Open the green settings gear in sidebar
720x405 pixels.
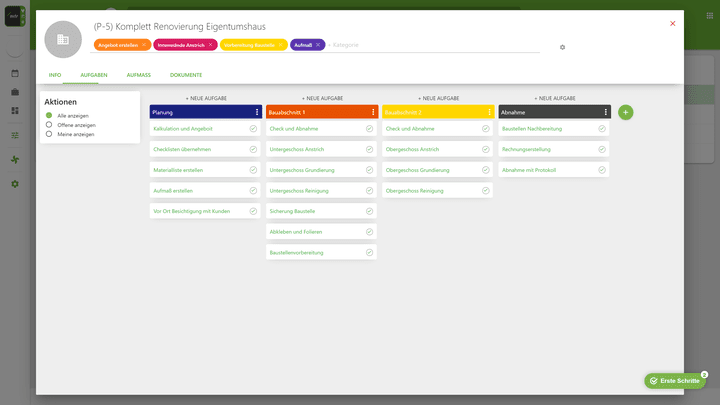15,184
